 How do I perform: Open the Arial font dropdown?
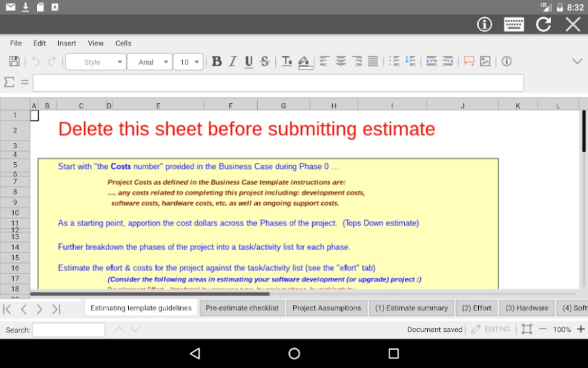click(x=149, y=62)
